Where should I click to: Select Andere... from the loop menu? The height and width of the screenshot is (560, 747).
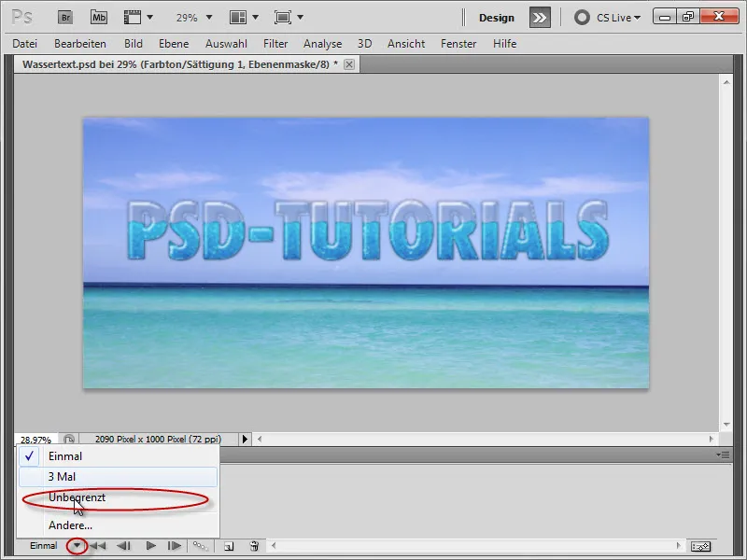pyautogui.click(x=119, y=525)
